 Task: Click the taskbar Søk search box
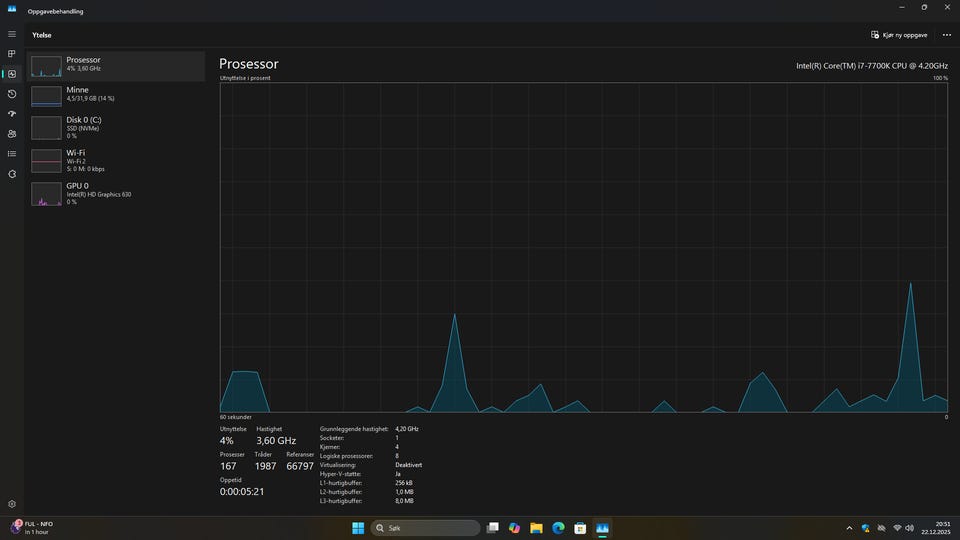click(425, 528)
